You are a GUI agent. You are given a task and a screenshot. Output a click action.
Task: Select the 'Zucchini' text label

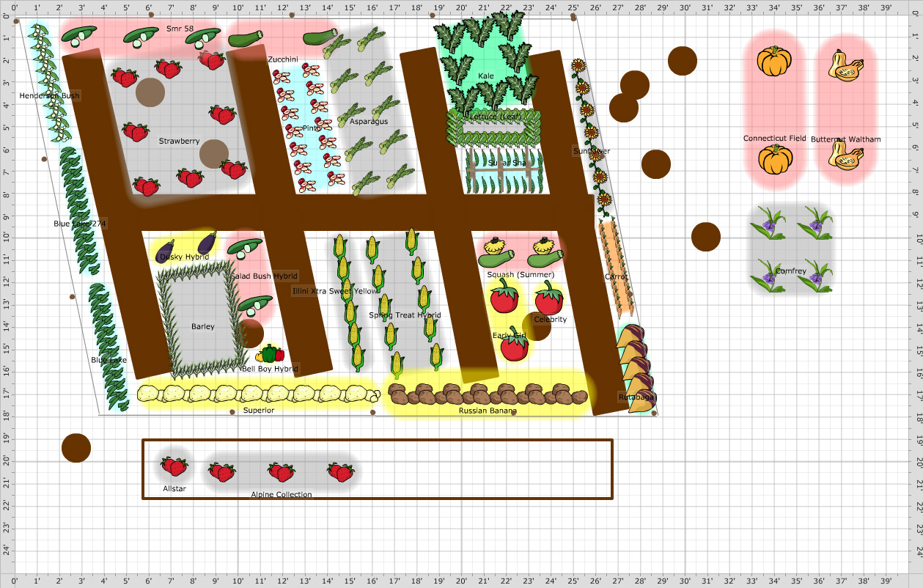coord(282,59)
